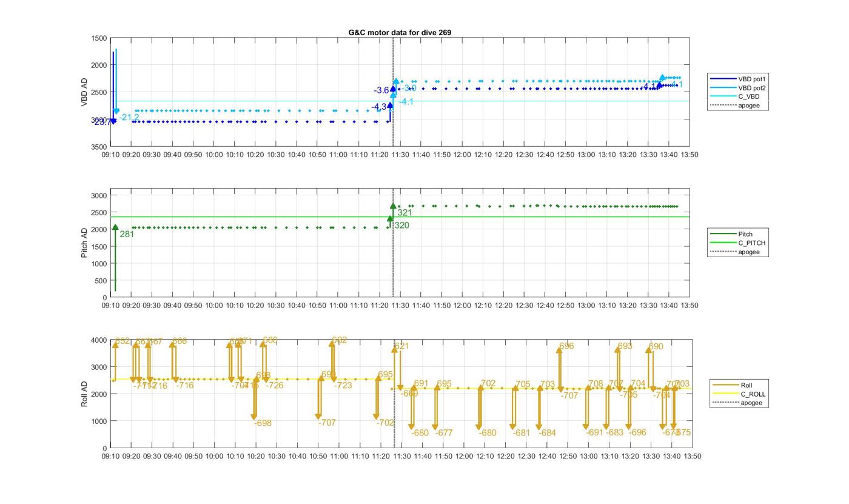Viewport: 849px width, 504px height.
Task: Click the -21.2 VBD pot2 annotation
Action: (129, 117)
